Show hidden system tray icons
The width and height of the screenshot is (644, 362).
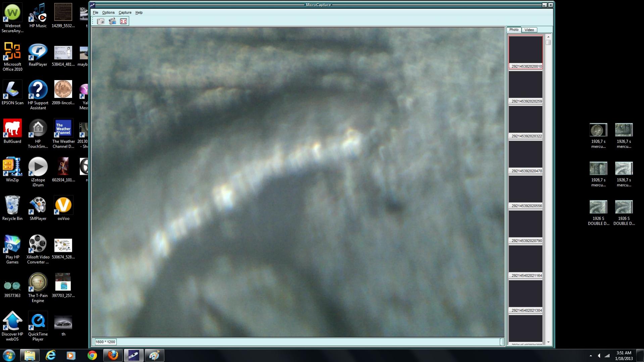pos(591,356)
